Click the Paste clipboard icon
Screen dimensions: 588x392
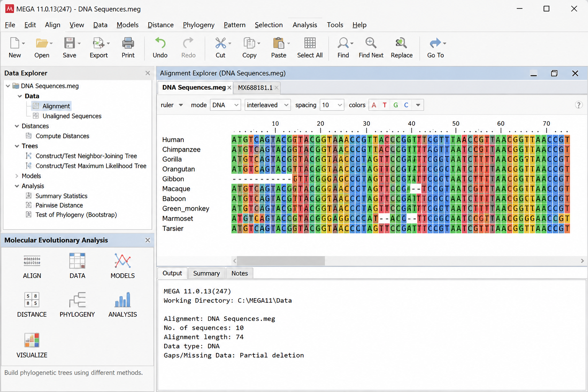coord(278,43)
